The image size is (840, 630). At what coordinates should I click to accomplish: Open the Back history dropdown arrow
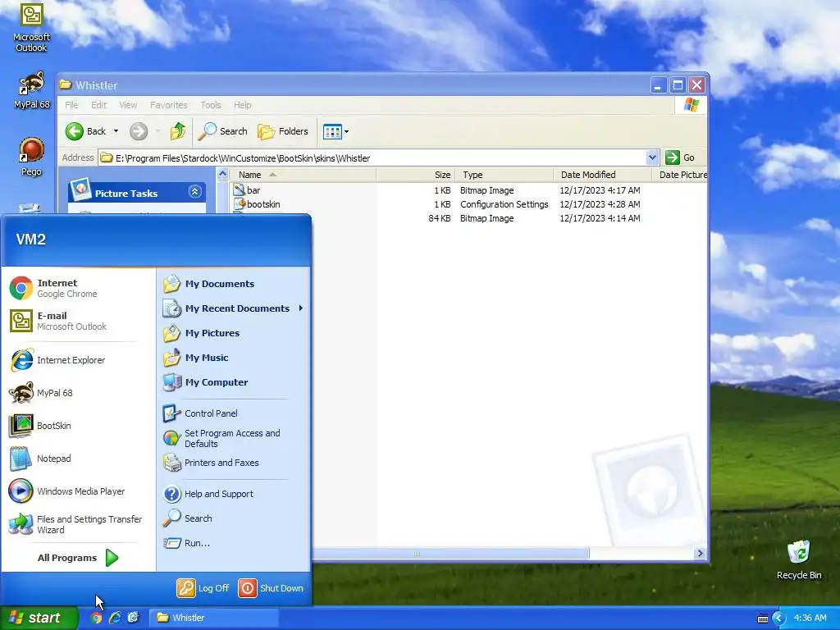116,131
